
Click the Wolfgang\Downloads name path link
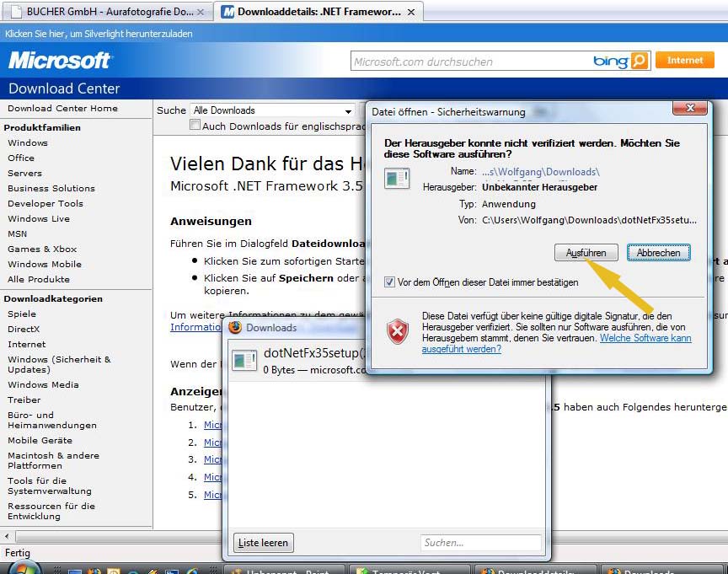(540, 172)
